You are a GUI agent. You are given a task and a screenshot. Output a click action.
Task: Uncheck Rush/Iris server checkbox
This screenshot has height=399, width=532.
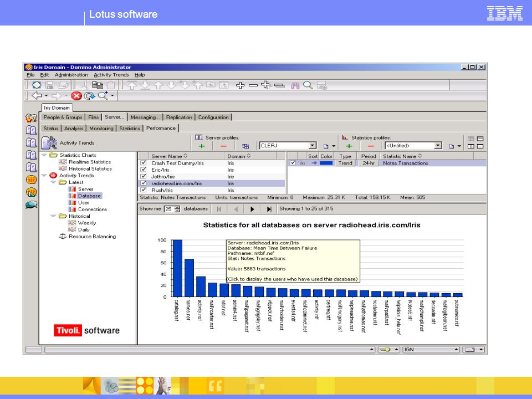[x=144, y=190]
